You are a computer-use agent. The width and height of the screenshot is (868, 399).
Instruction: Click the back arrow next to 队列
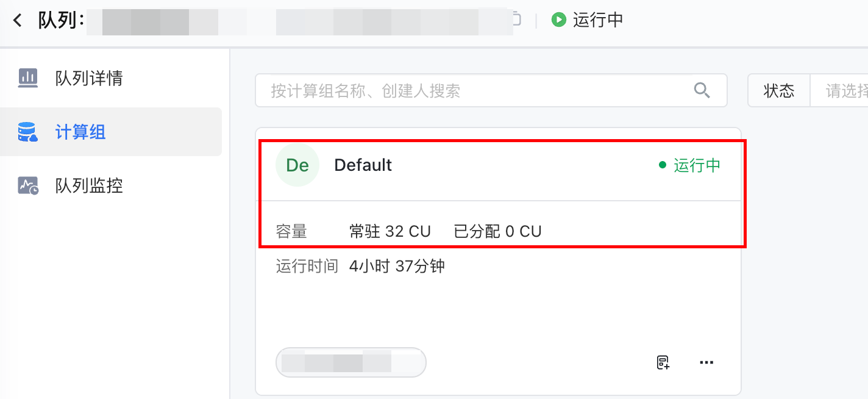(18, 20)
